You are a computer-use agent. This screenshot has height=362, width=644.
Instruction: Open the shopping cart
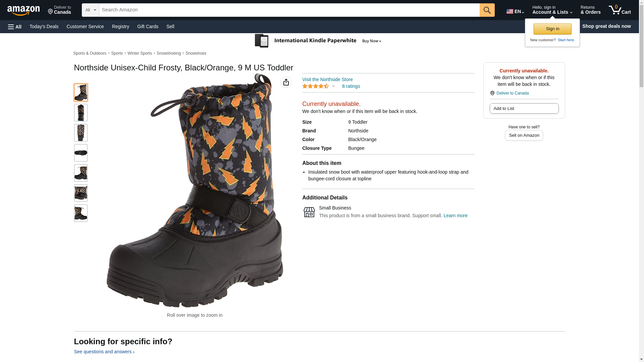[620, 10]
